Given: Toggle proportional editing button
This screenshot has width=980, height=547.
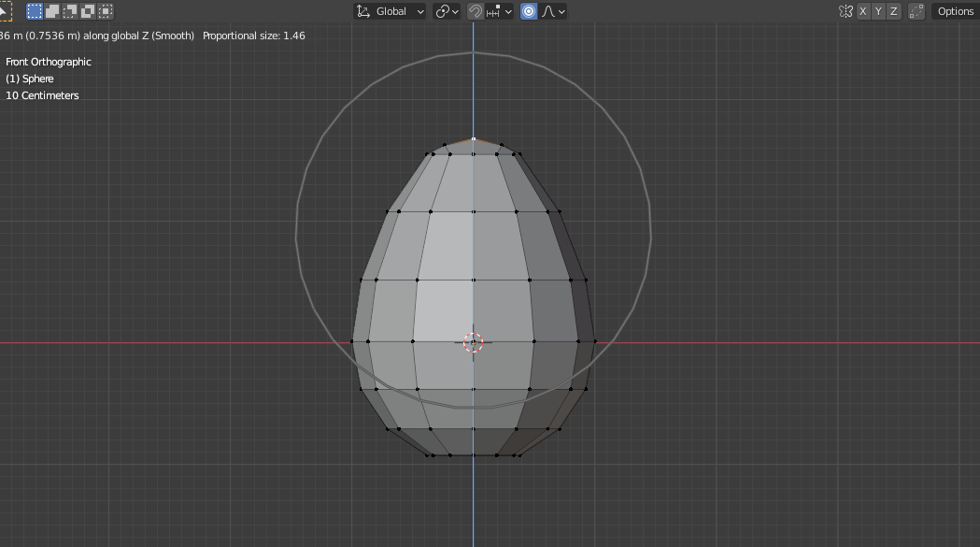Looking at the screenshot, I should (529, 11).
